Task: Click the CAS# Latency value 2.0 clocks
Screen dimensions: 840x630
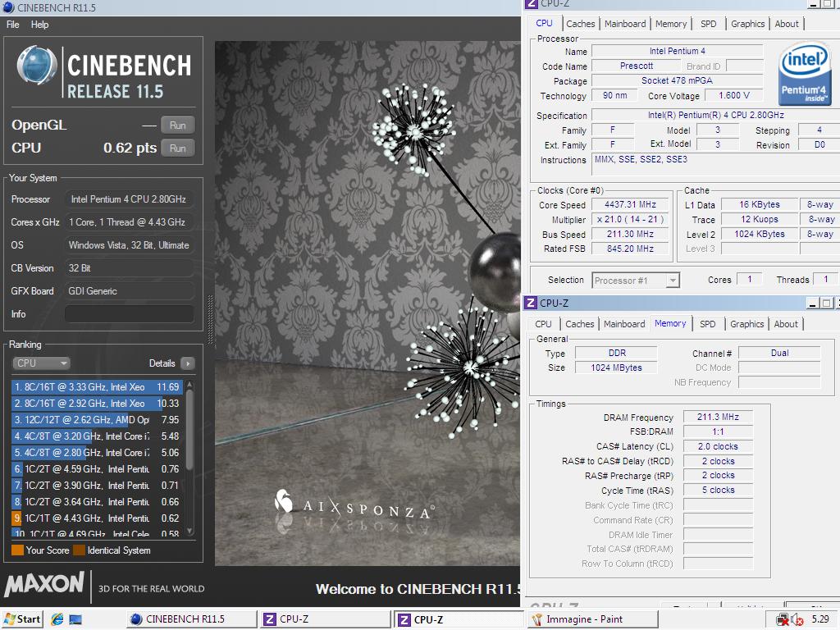Action: click(718, 446)
